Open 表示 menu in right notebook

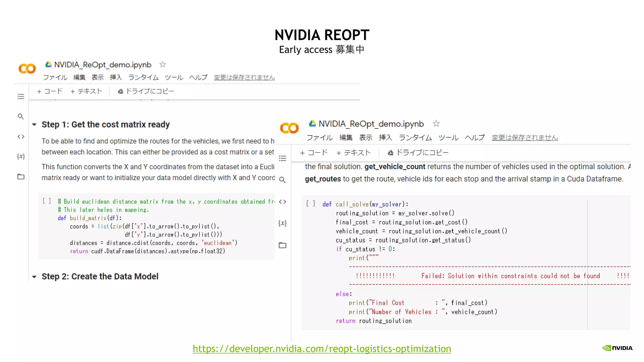click(x=366, y=138)
